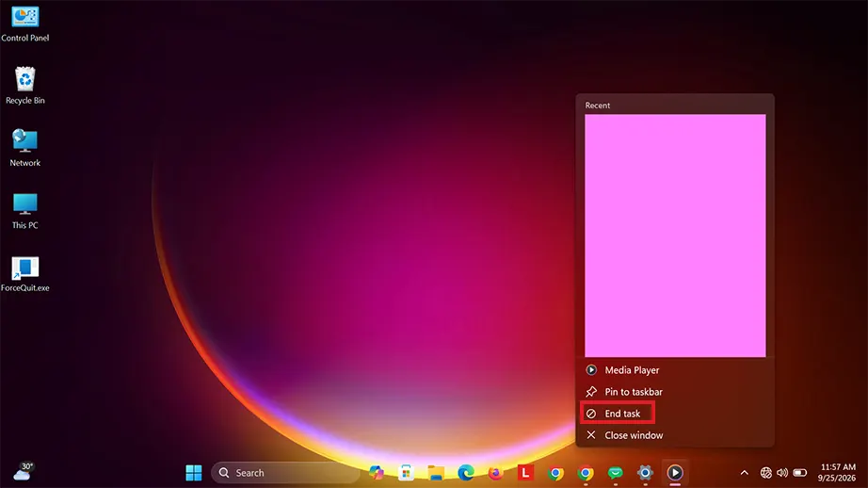Select the Network desktop icon
The width and height of the screenshot is (868, 488).
tap(24, 148)
